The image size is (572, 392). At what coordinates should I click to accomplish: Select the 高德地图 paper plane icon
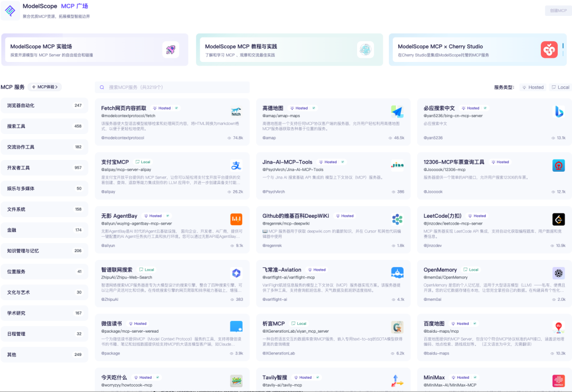[397, 112]
